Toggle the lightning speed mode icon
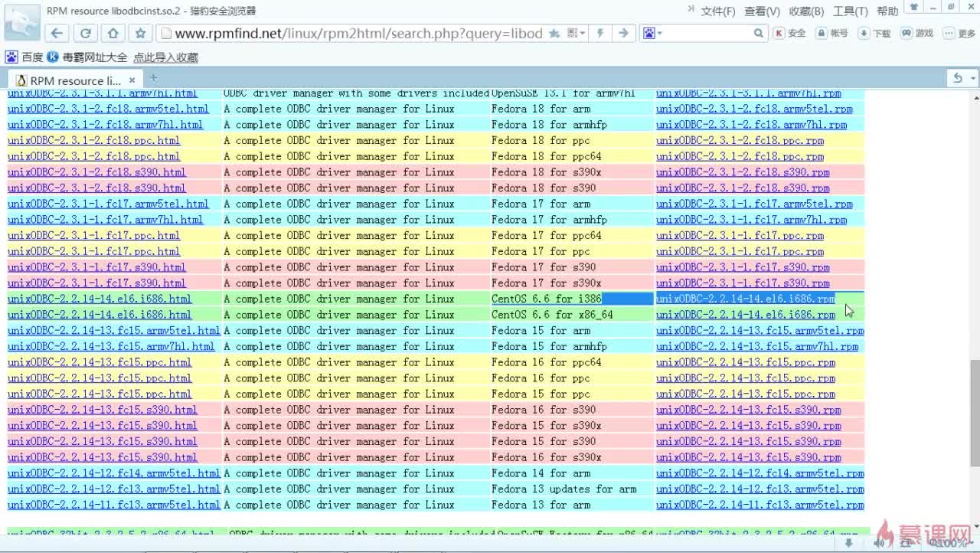The width and height of the screenshot is (980, 553). pyautogui.click(x=601, y=33)
